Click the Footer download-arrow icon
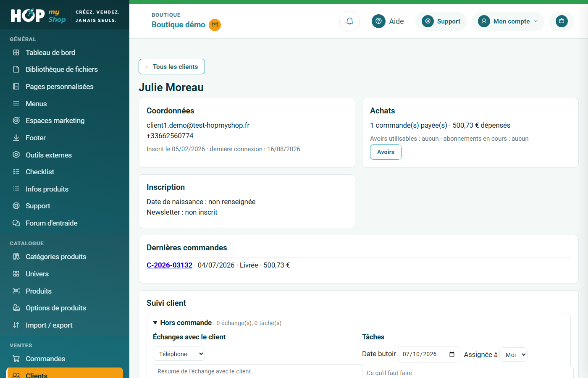 click(16, 138)
